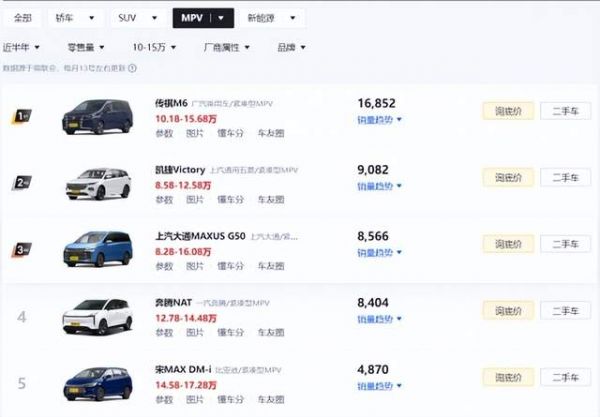This screenshot has height=417, width=600.
Task: Click 询底价 button for 传祺M6
Action: pos(508,111)
